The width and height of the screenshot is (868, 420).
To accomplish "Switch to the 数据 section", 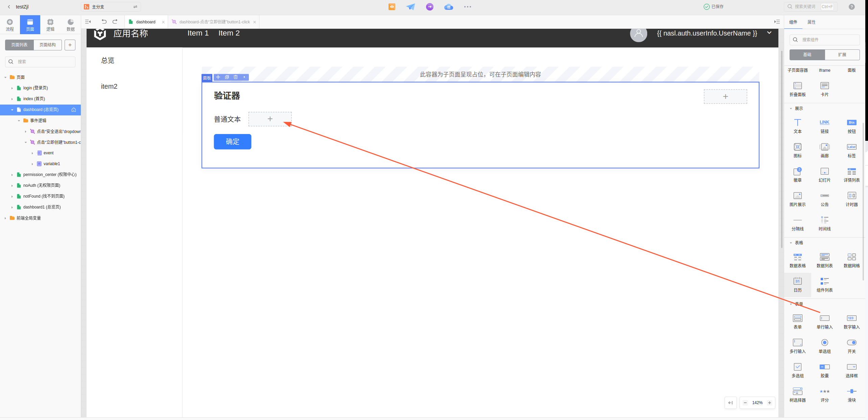I will (x=71, y=25).
